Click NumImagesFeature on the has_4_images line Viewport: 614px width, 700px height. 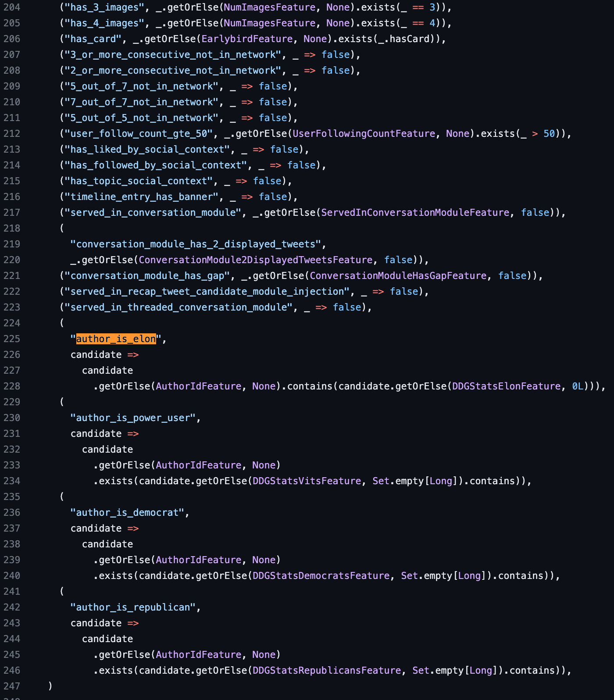[269, 23]
